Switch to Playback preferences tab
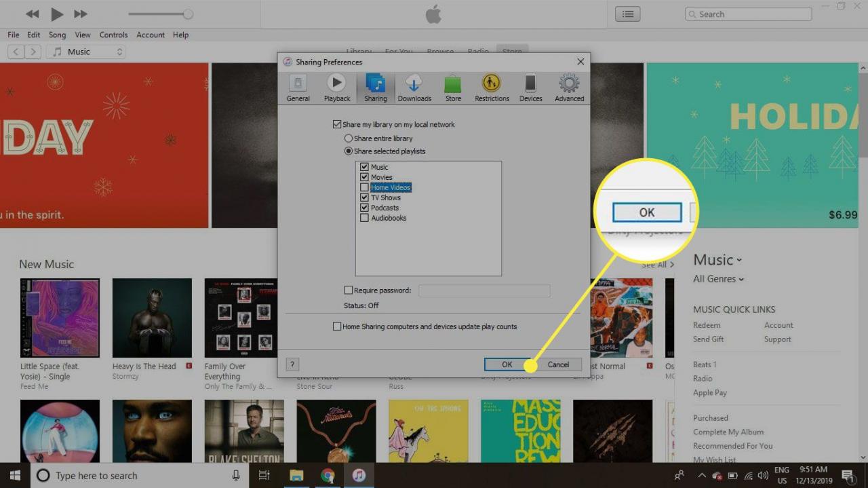The width and height of the screenshot is (868, 488). (337, 88)
